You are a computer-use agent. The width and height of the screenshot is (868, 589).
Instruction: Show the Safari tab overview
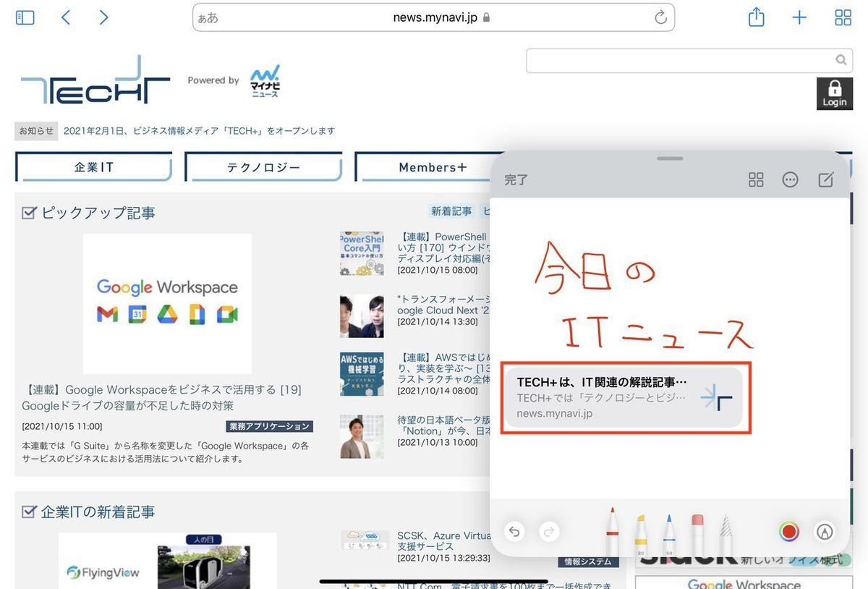pyautogui.click(x=843, y=17)
